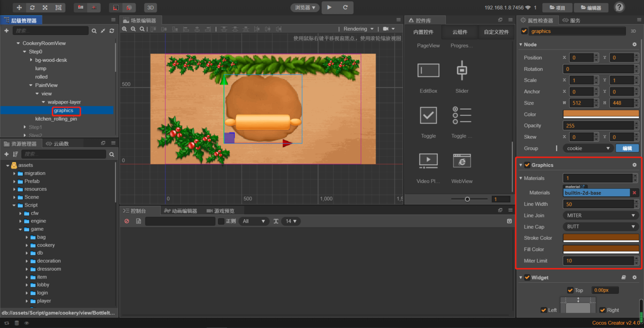Switch to the animation editor tab
This screenshot has width=644, height=328.
(x=180, y=211)
